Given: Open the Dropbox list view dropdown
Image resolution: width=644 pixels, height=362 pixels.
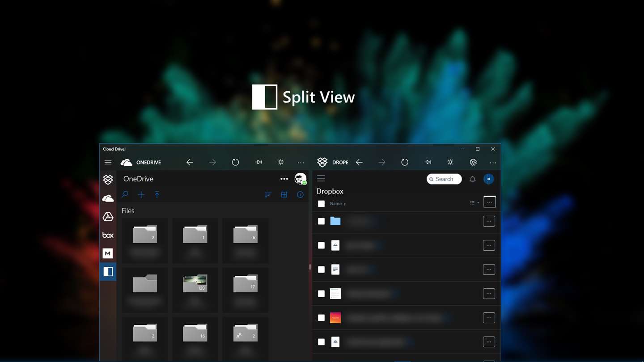Looking at the screenshot, I should click(x=475, y=203).
